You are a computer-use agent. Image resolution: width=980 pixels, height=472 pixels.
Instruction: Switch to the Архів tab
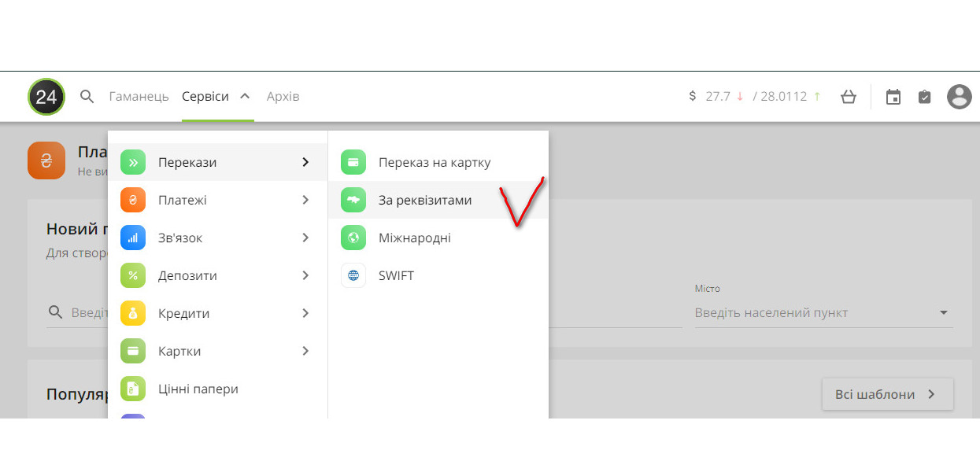coord(283,97)
